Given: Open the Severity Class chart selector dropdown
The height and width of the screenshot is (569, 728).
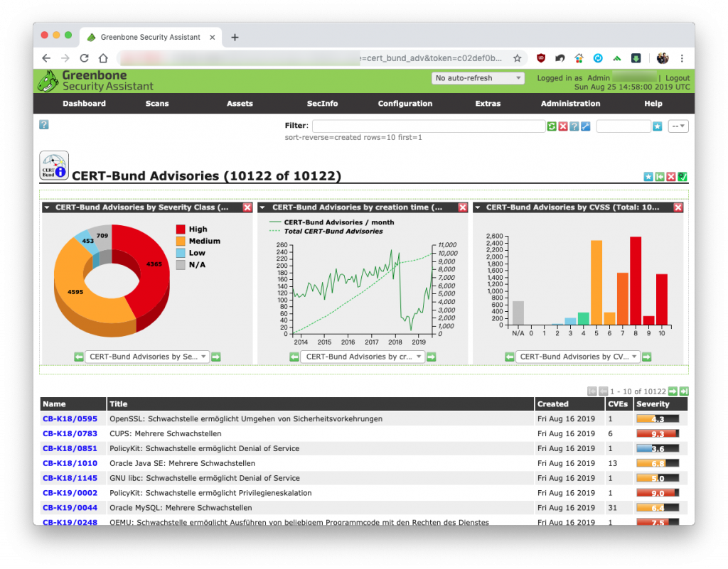Looking at the screenshot, I should (147, 357).
